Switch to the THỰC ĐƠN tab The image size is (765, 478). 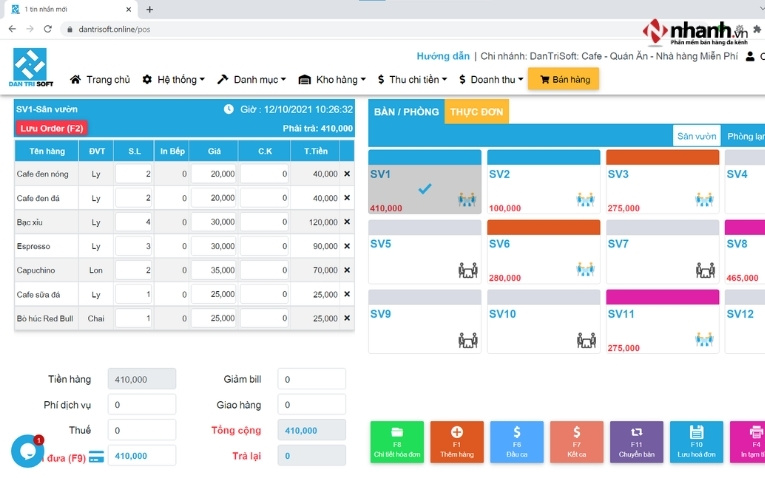point(476,112)
